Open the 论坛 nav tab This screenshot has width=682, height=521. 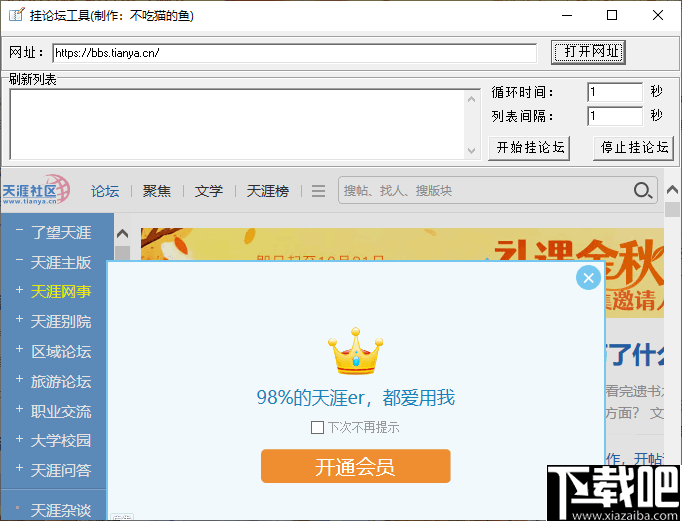105,191
